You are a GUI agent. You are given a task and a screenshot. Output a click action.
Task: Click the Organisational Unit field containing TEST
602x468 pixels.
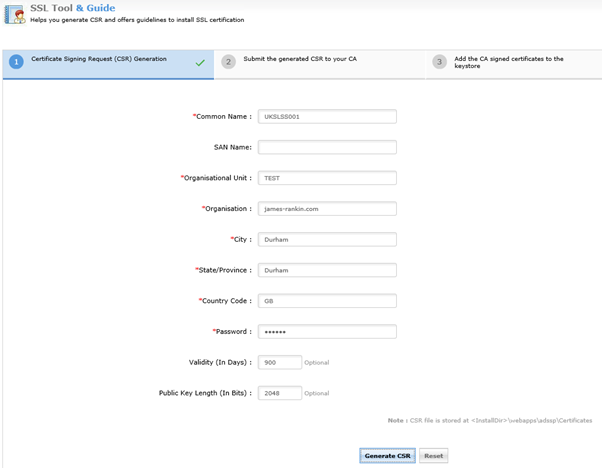327,178
